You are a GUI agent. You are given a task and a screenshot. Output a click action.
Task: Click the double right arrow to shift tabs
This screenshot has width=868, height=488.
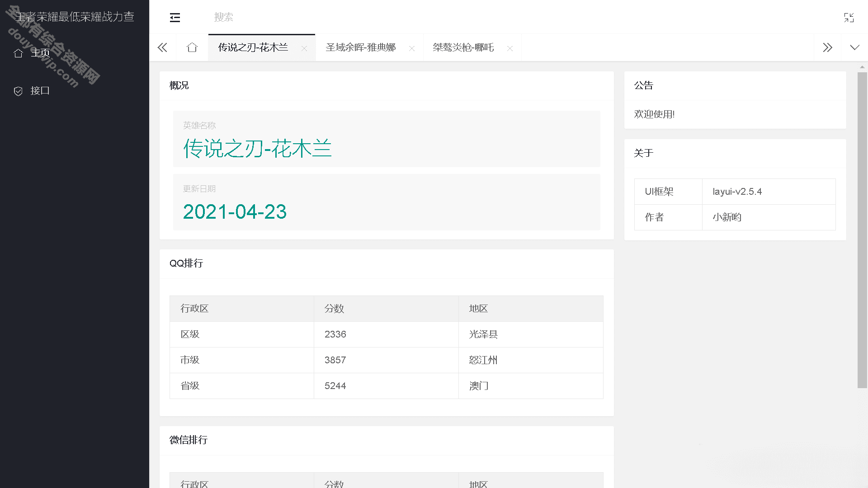coord(827,47)
